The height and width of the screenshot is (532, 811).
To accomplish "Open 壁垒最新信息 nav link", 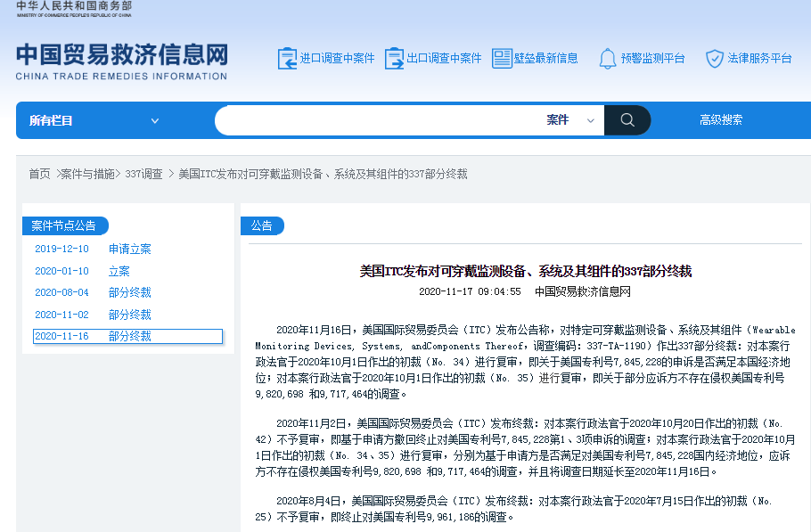I will [x=545, y=59].
